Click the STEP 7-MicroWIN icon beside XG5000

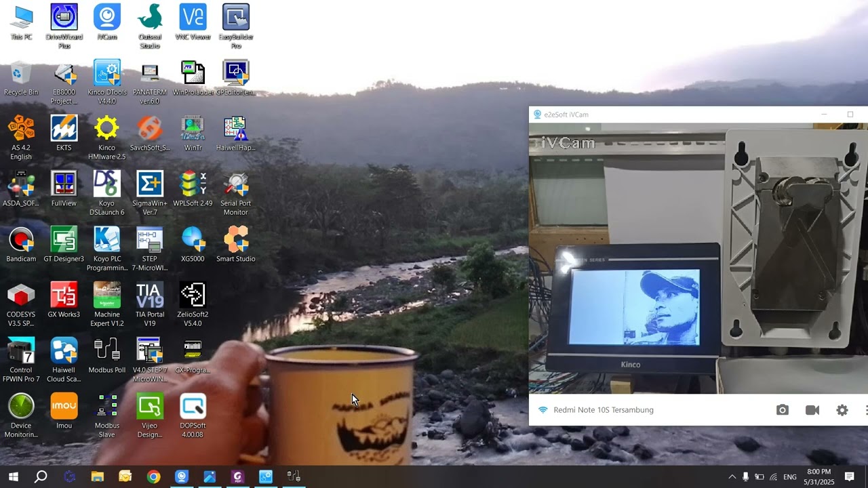(x=150, y=249)
